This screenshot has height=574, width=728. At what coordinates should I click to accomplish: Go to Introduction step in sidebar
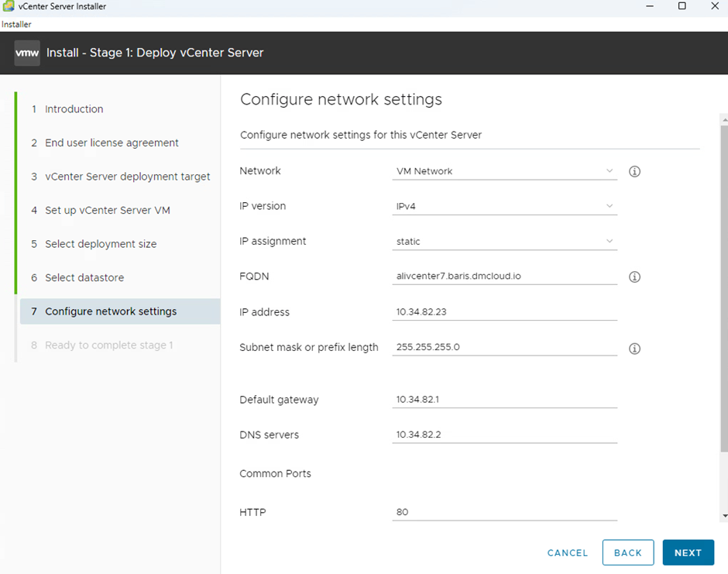click(x=74, y=109)
